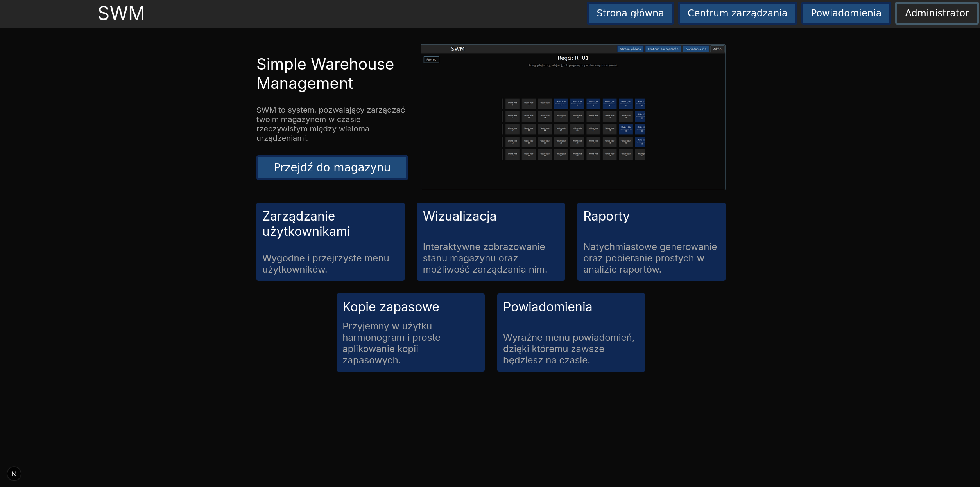Select Wolne pole 12 in the shelf grid

[x=512, y=116]
